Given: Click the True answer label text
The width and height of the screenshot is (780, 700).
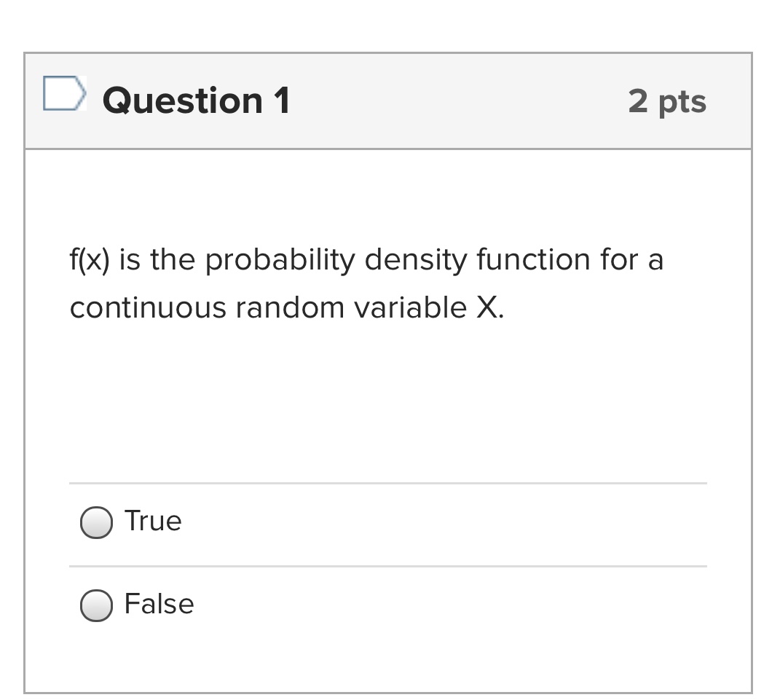Looking at the screenshot, I should (x=153, y=521).
